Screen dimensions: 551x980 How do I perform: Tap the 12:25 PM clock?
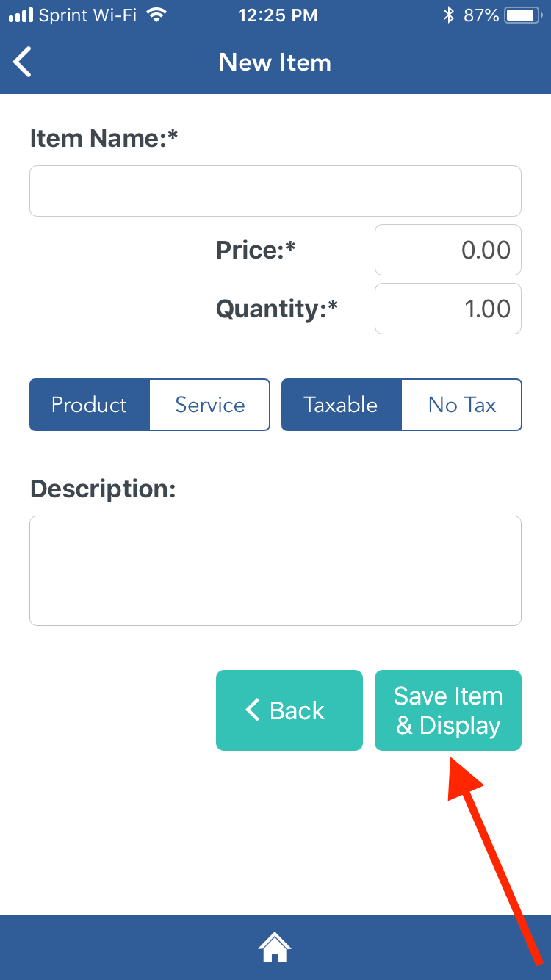278,15
